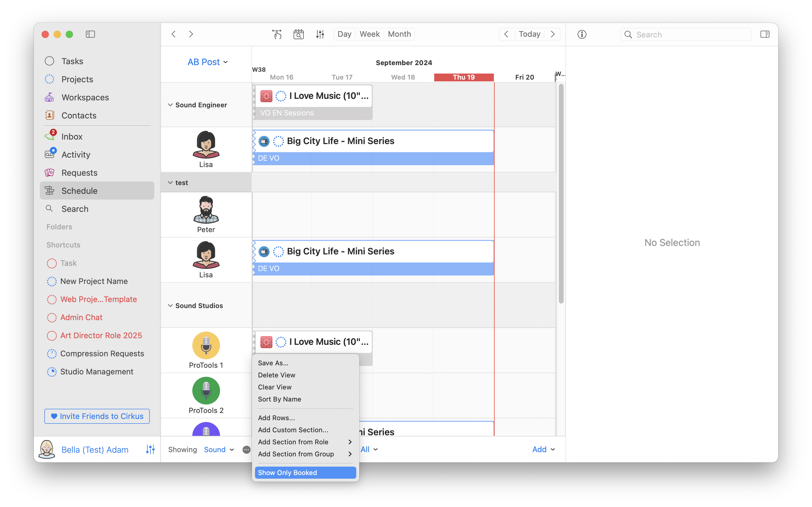This screenshot has height=507, width=812.
Task: Open the info inspector icon
Action: pos(582,35)
